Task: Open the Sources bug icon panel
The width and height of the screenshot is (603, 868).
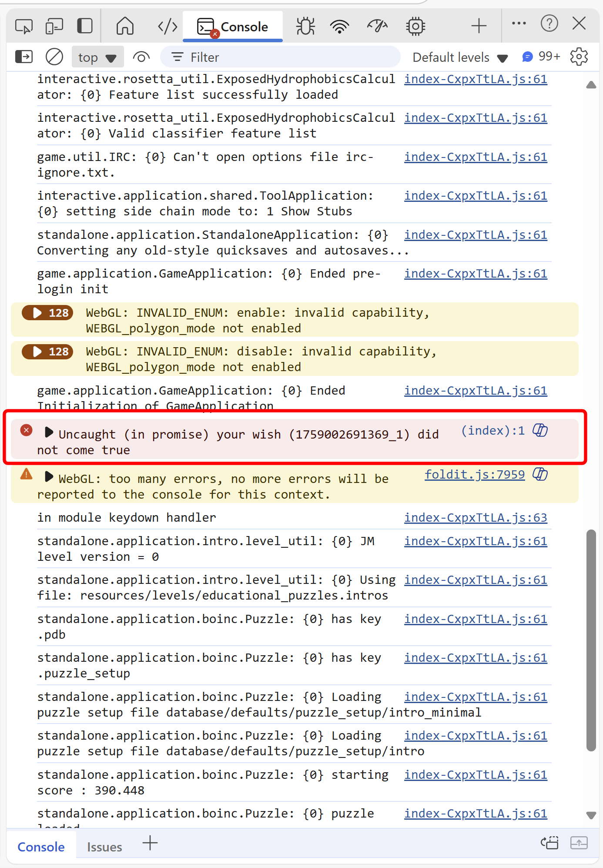Action: (305, 26)
